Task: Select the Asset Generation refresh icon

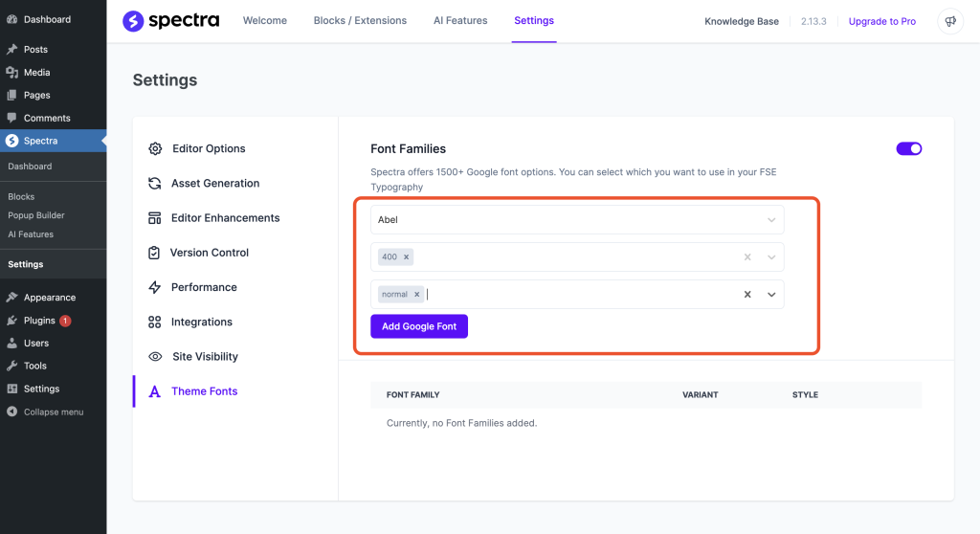Action: (x=155, y=184)
